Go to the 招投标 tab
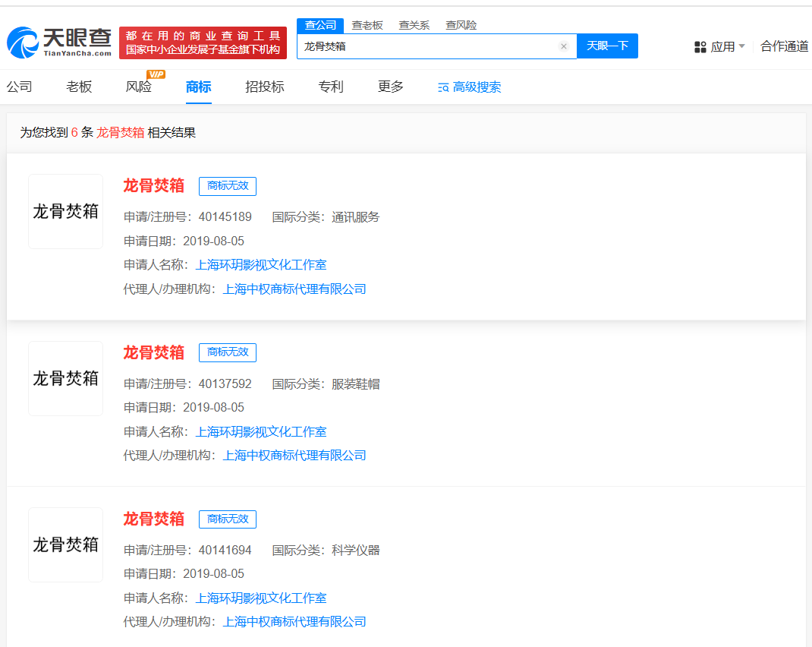This screenshot has height=647, width=812. click(265, 87)
